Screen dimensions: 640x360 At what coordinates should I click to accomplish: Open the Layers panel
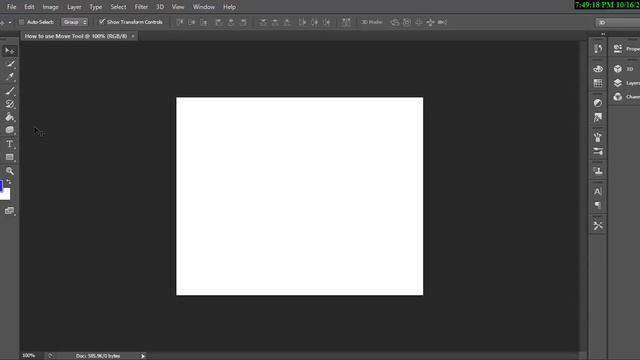click(626, 83)
